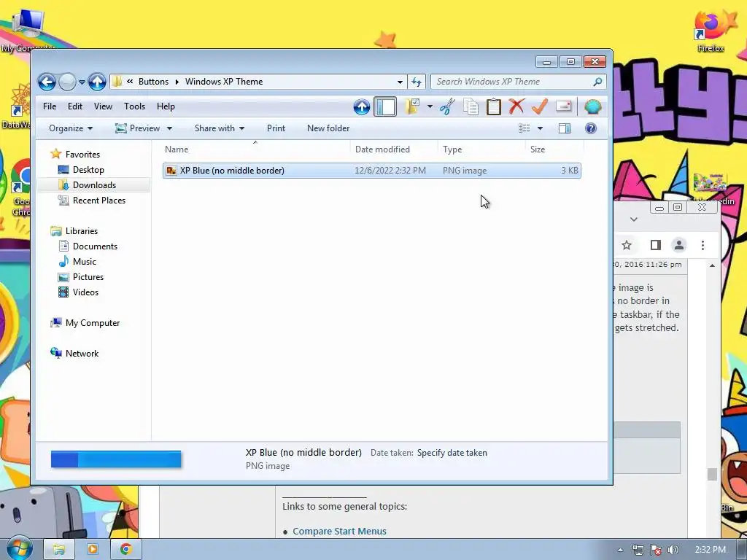The image size is (747, 560).
Task: Sort by the Size column header
Action: 554,149
